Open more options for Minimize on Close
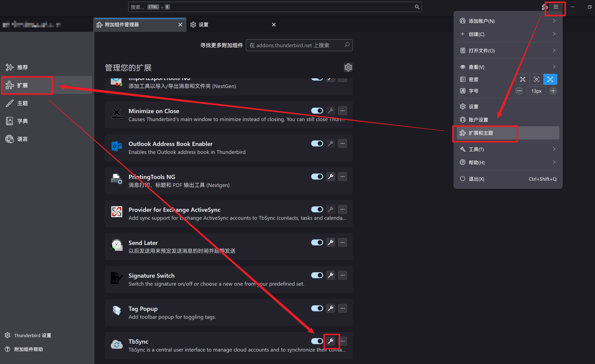Viewport: 595px width, 364px height. click(343, 111)
